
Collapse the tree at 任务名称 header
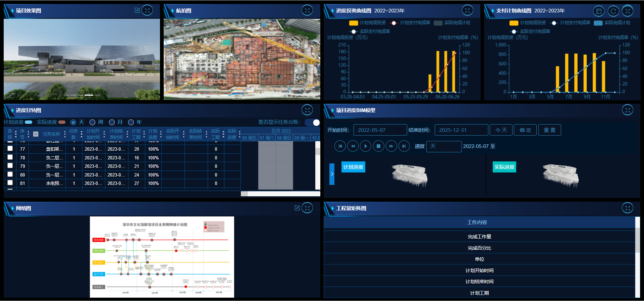[x=36, y=134]
